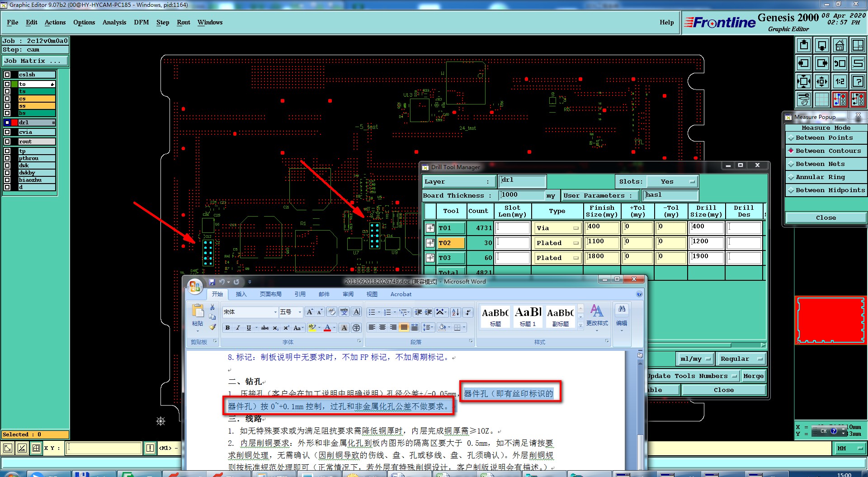Open the Word font name dropdown

pyautogui.click(x=275, y=312)
